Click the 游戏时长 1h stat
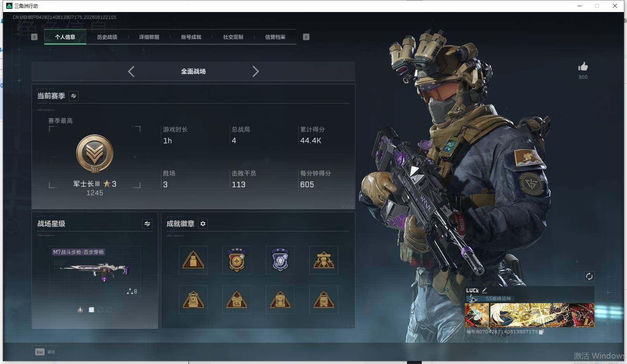Screen dimensions: 627x364 pyautogui.click(x=175, y=135)
